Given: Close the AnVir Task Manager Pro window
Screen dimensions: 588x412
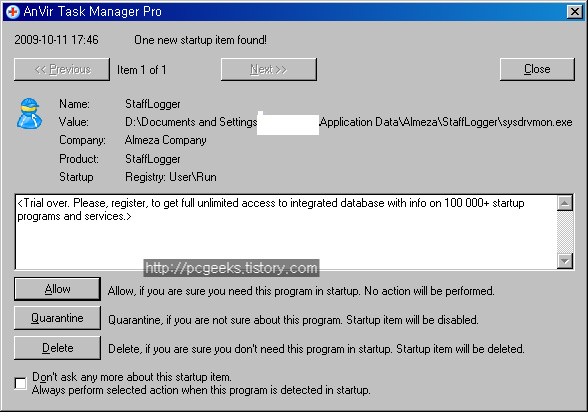Looking at the screenshot, I should (574, 12).
